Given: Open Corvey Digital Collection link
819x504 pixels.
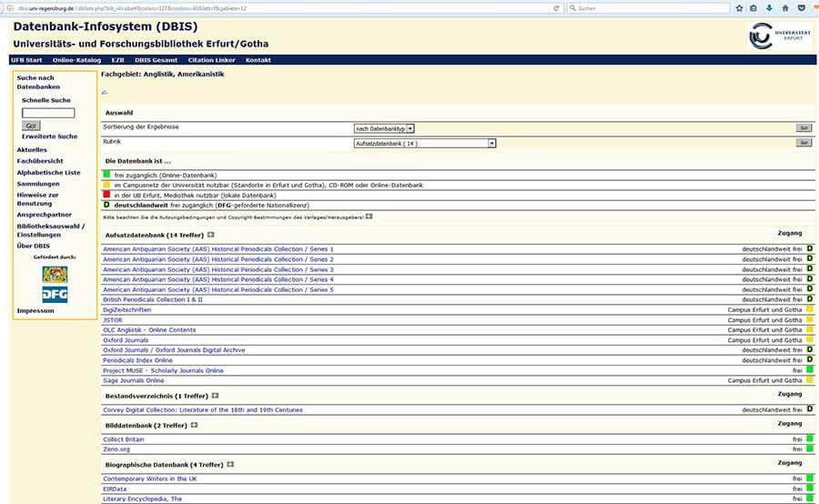Looking at the screenshot, I should tap(203, 410).
